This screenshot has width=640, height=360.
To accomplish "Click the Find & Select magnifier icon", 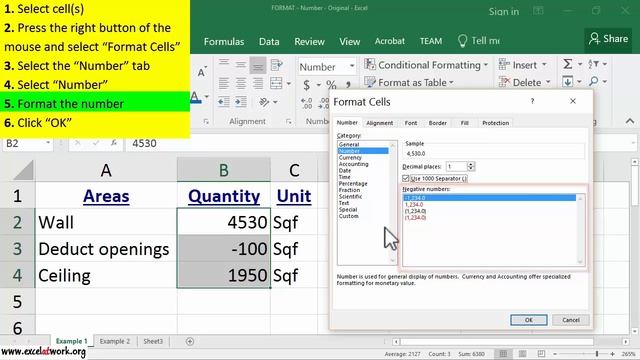I will (x=594, y=82).
